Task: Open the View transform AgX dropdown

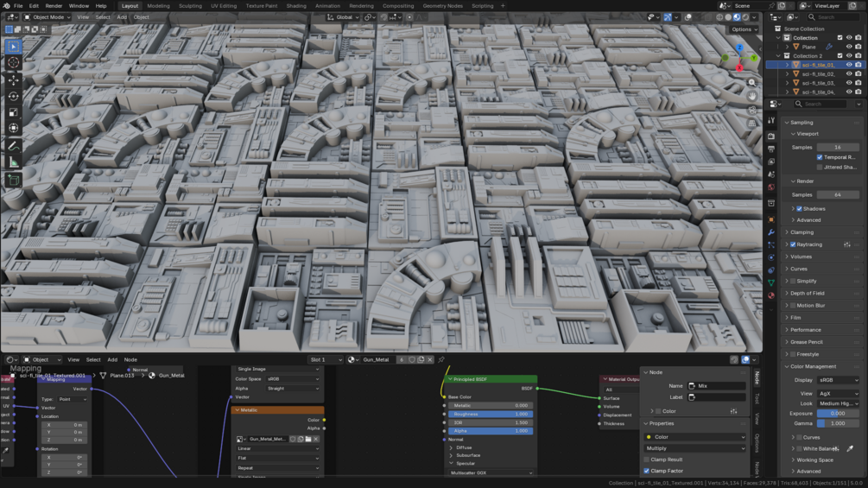Action: coord(838,393)
